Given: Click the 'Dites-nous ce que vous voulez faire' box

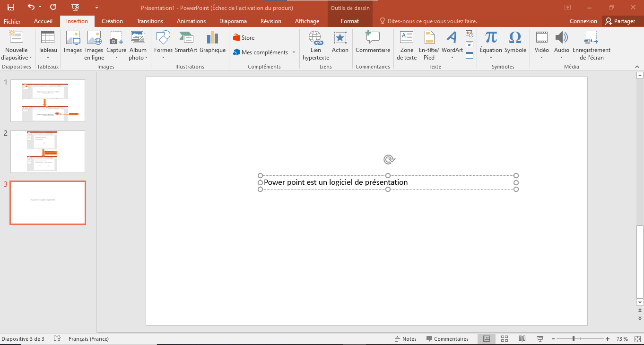Looking at the screenshot, I should click(x=428, y=21).
